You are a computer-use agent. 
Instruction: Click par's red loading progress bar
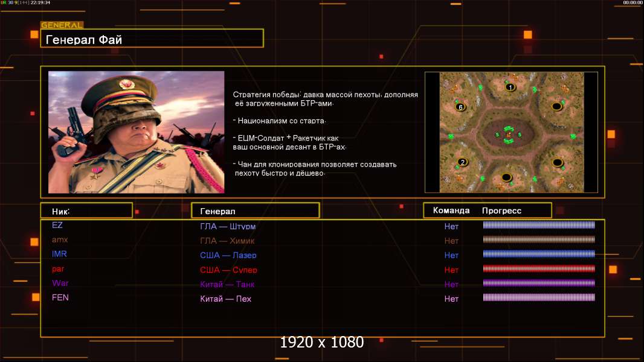(x=539, y=268)
